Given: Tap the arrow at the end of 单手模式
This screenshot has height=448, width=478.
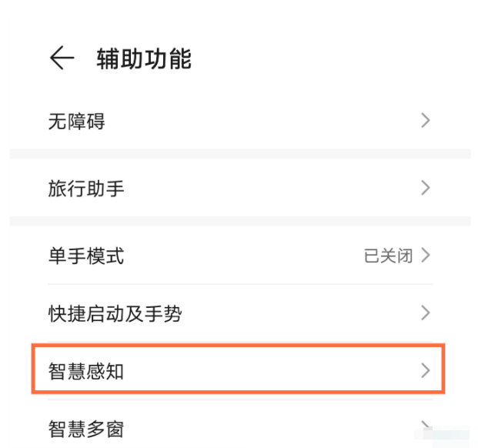Looking at the screenshot, I should [x=426, y=255].
